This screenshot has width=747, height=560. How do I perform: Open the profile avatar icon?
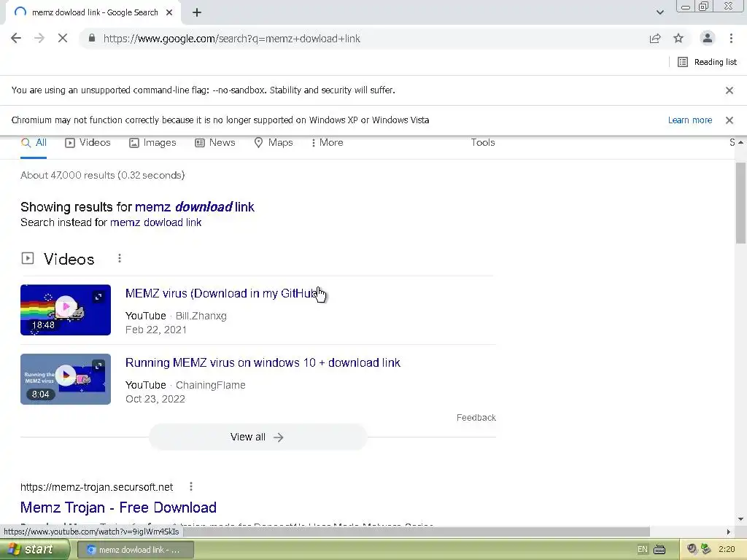708,39
